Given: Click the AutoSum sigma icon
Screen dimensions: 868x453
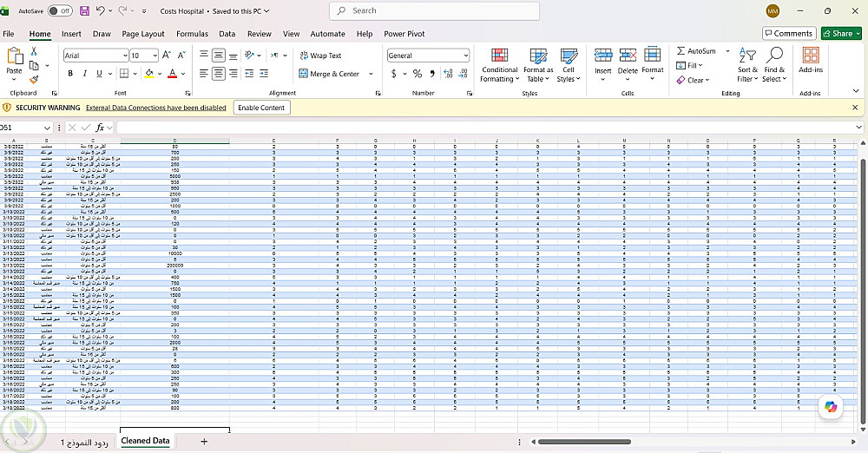Looking at the screenshot, I should coord(681,51).
